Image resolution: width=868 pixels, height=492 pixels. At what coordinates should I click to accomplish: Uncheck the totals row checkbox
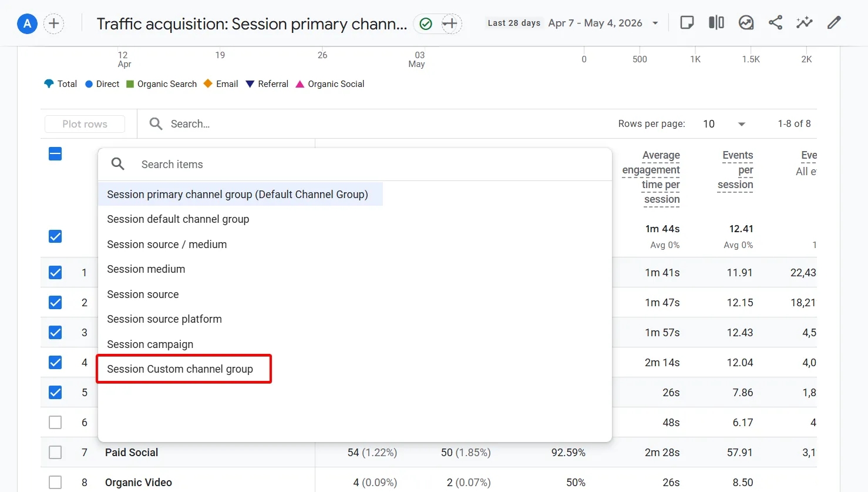[55, 236]
